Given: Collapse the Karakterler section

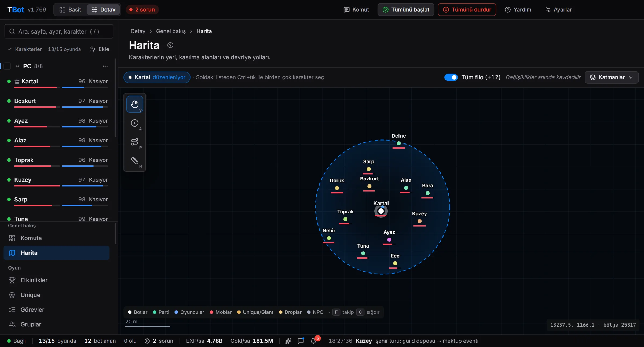Looking at the screenshot, I should tap(9, 49).
